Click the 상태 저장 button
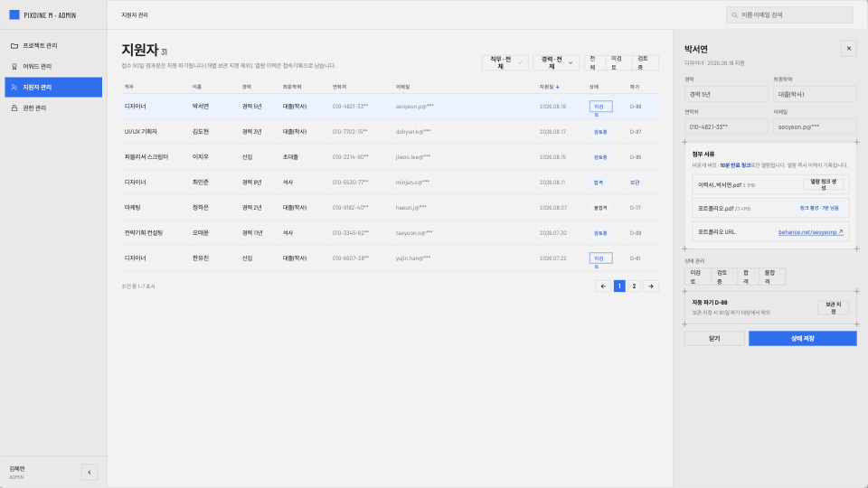This screenshot has width=868, height=488. (x=803, y=339)
